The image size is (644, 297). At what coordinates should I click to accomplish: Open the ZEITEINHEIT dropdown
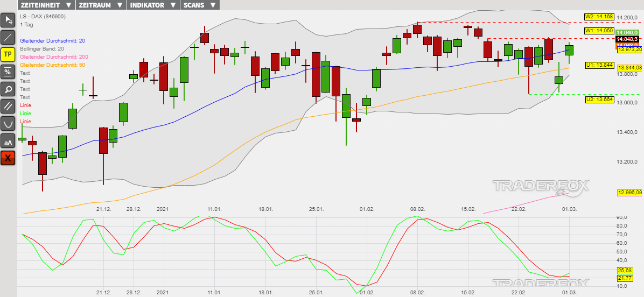(x=46, y=5)
